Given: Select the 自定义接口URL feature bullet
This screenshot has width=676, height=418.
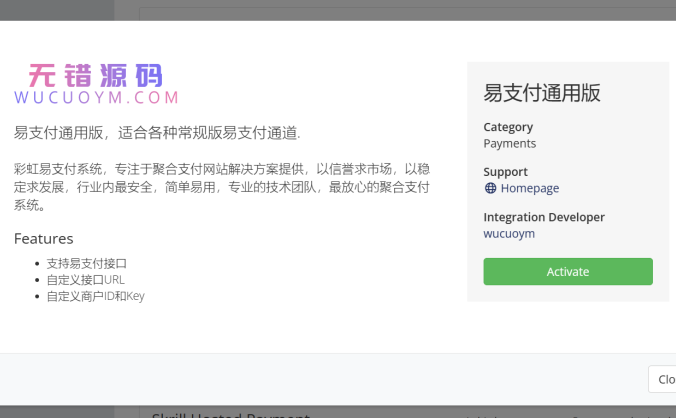Looking at the screenshot, I should point(86,280).
